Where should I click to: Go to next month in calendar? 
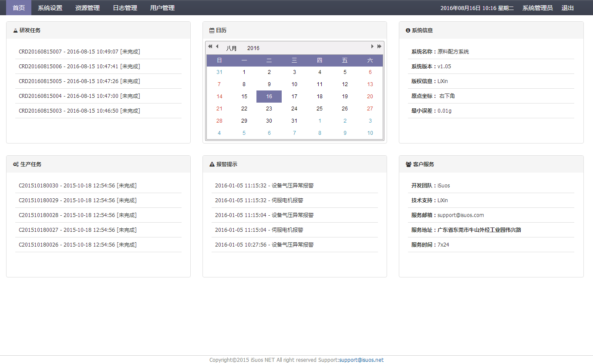[x=372, y=47]
